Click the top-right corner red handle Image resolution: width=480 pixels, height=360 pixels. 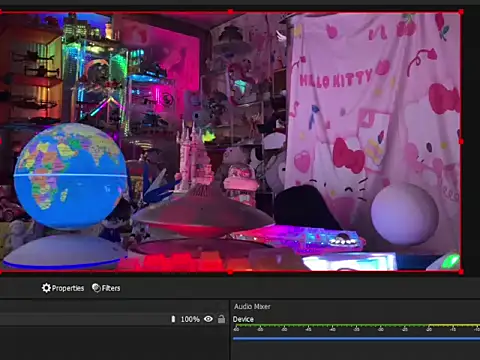pyautogui.click(x=461, y=12)
